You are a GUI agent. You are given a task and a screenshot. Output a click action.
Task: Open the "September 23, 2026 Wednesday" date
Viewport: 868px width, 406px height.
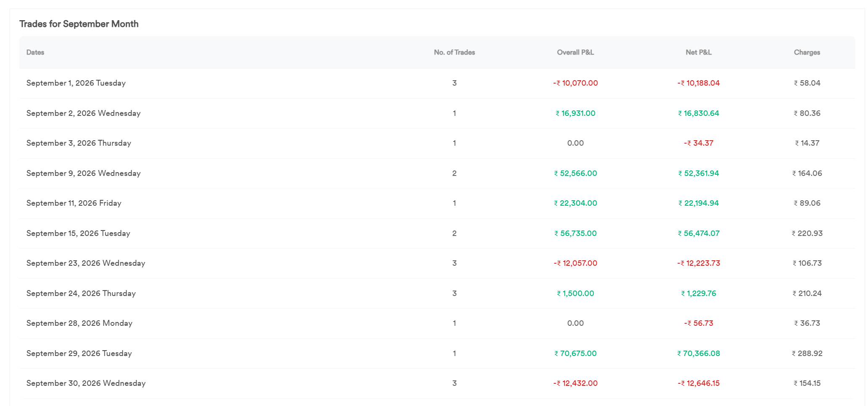pyautogui.click(x=86, y=263)
